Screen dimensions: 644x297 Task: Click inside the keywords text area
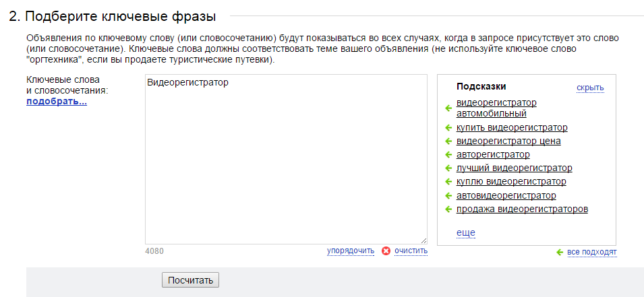(287, 159)
